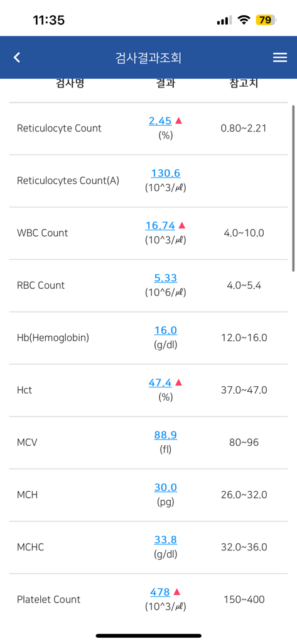The width and height of the screenshot is (297, 644).
Task: Tap the cellular signal bars icon
Action: (224, 19)
